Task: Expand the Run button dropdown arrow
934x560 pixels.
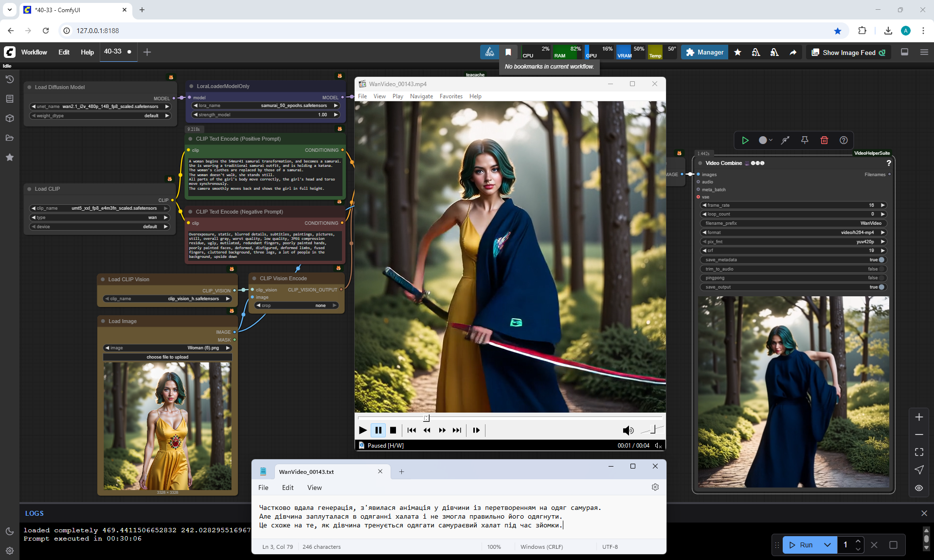Action: (x=827, y=545)
